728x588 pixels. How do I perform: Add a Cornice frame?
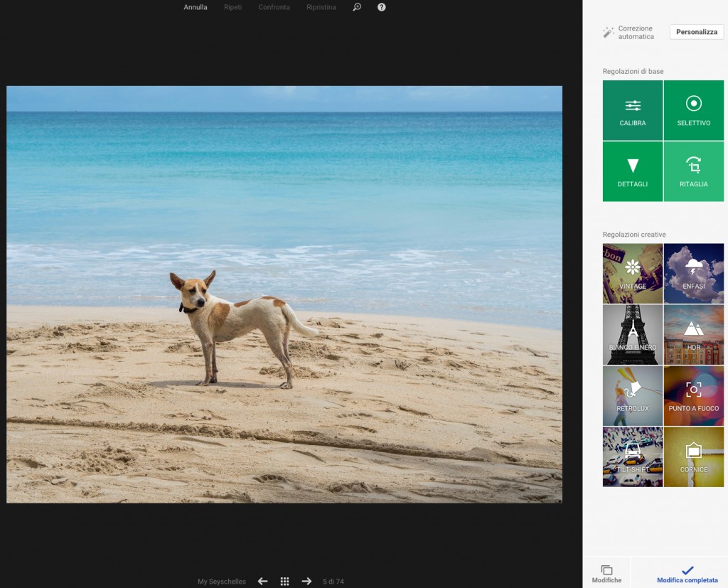point(693,457)
